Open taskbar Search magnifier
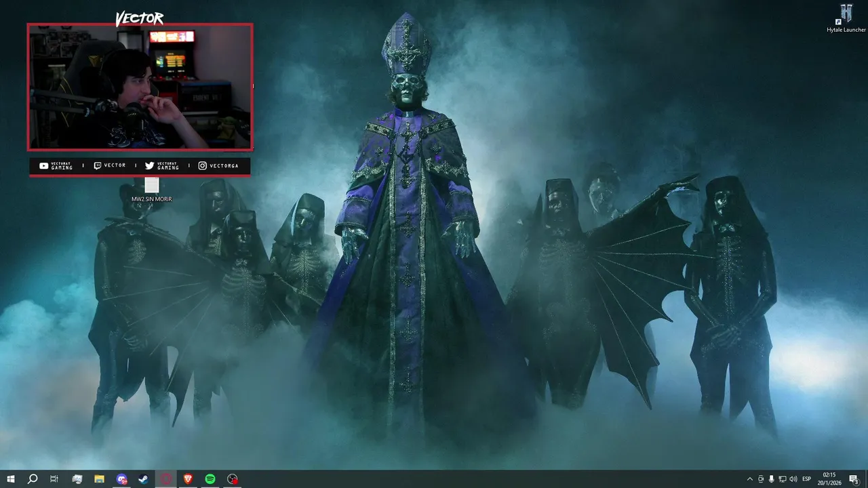Screen dimensions: 868x488 pyautogui.click(x=32, y=479)
